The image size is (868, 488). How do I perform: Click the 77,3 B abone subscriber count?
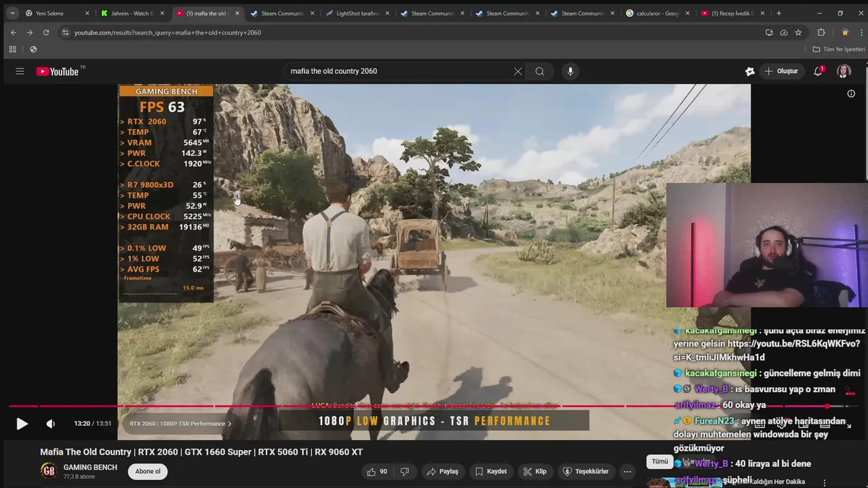pos(79,477)
